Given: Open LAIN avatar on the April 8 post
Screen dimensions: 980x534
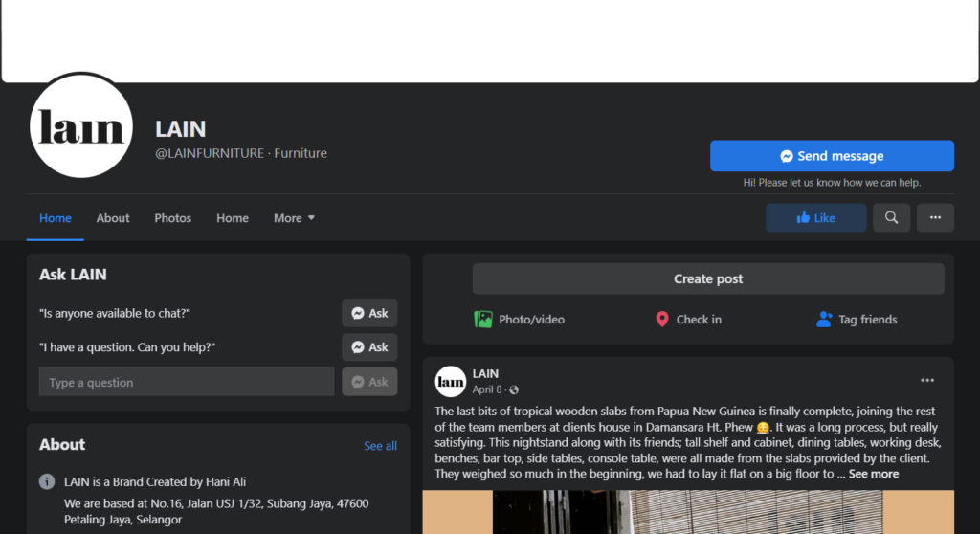Looking at the screenshot, I should (450, 382).
